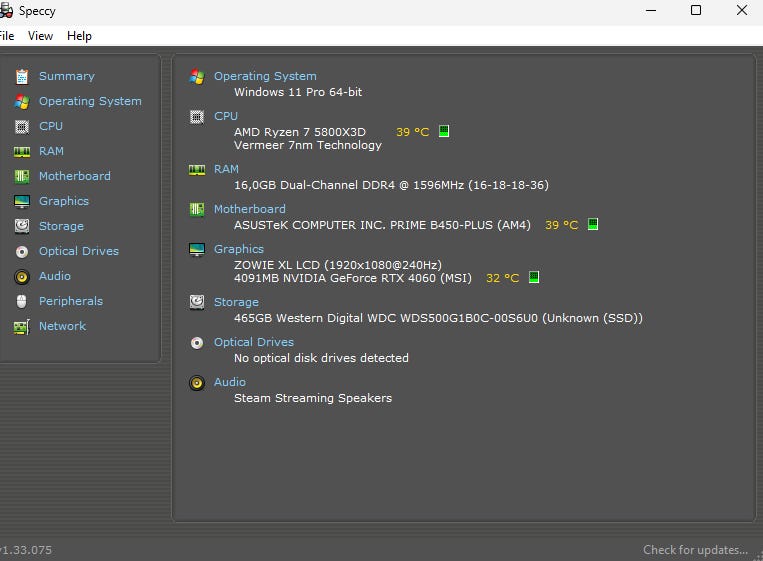763x561 pixels.
Task: Open the Help menu
Action: click(x=79, y=36)
